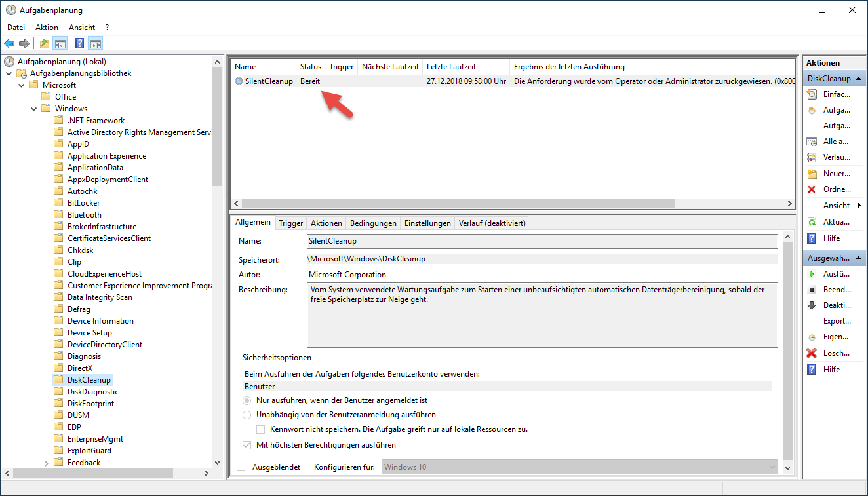Select radio 'Unabhängig von der Benutzeranmeldung ausführen'
Image resolution: width=868 pixels, height=496 pixels.
[247, 415]
